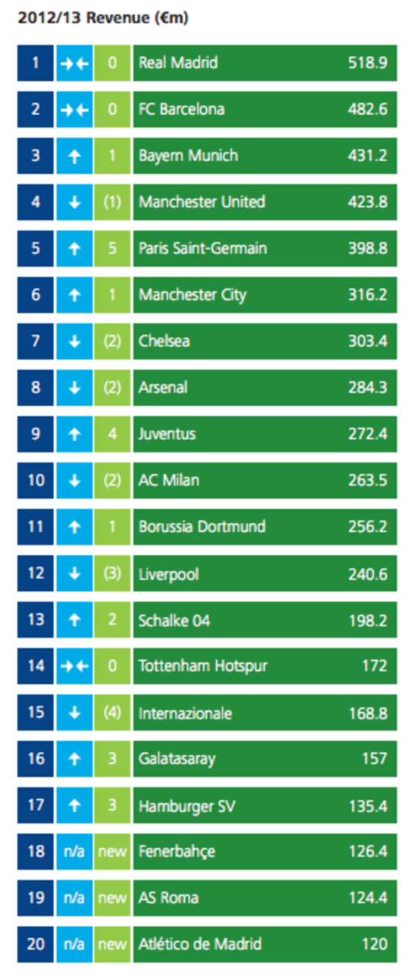The width and height of the screenshot is (413, 980).
Task: Click the 'new' cell beside AS Roma
Action: point(112,897)
